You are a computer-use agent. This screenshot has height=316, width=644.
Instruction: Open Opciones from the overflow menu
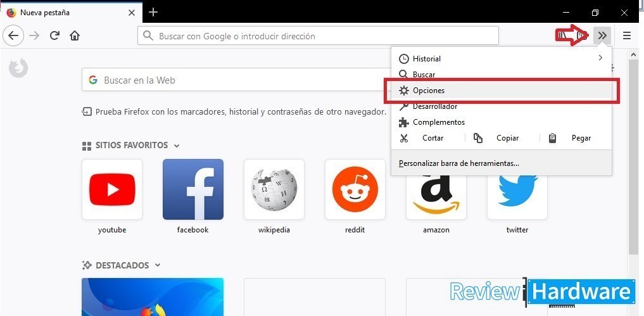pos(501,91)
